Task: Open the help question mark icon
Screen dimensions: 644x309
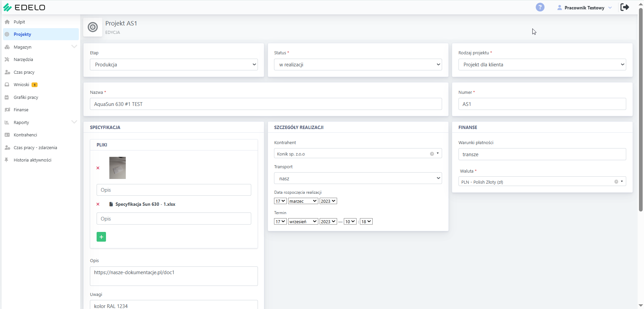Action: (540, 7)
